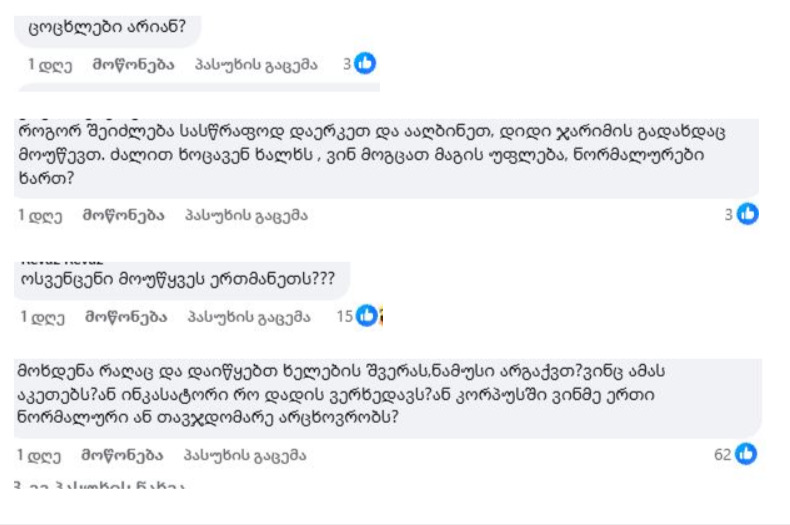Click "პასუხის გაცემა" under the "ოსვენცენი მოუწყვეს" comment

point(249,317)
